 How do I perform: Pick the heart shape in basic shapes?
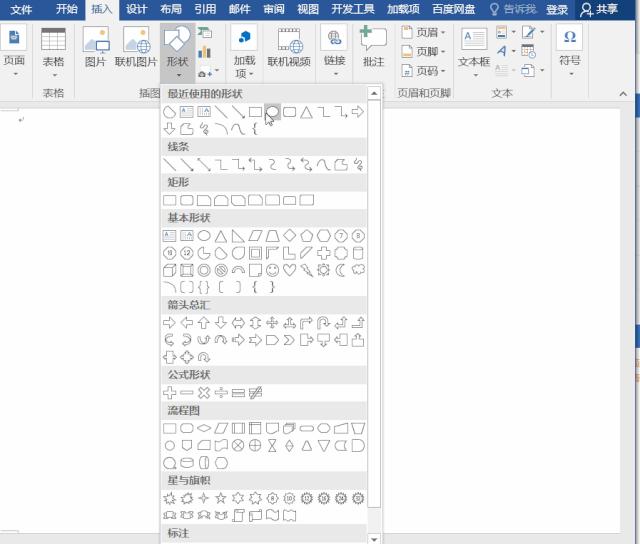tap(289, 270)
